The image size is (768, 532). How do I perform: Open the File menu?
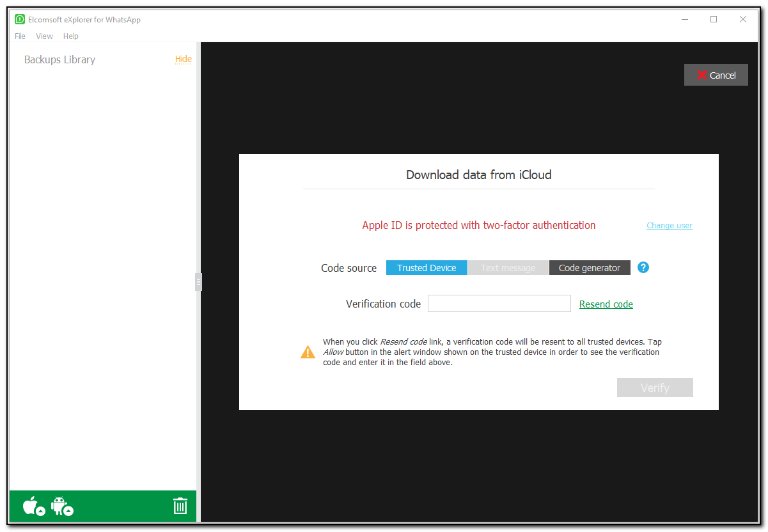20,36
